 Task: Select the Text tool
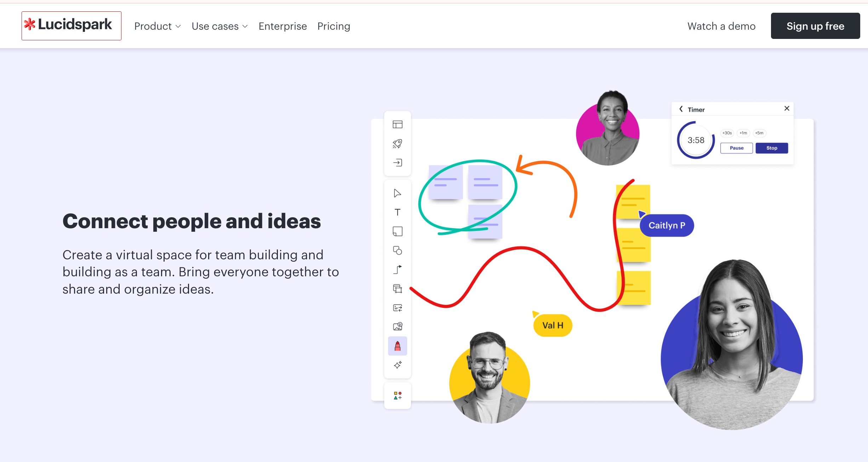[397, 212]
